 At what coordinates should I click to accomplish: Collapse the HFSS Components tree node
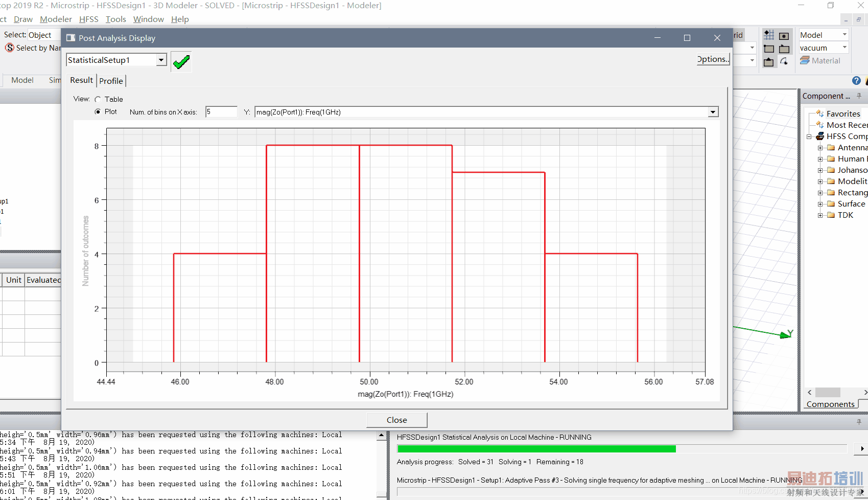(x=809, y=137)
